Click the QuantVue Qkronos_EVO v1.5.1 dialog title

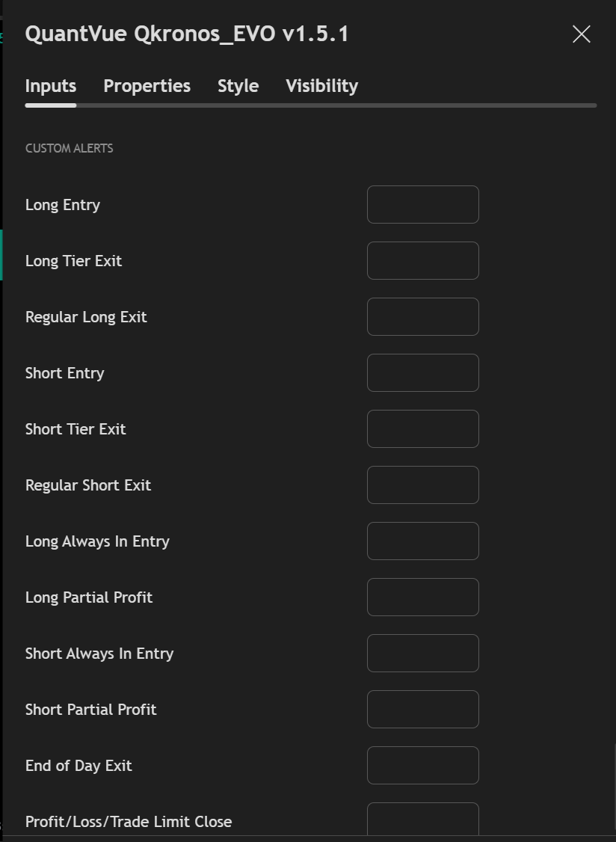pos(187,34)
